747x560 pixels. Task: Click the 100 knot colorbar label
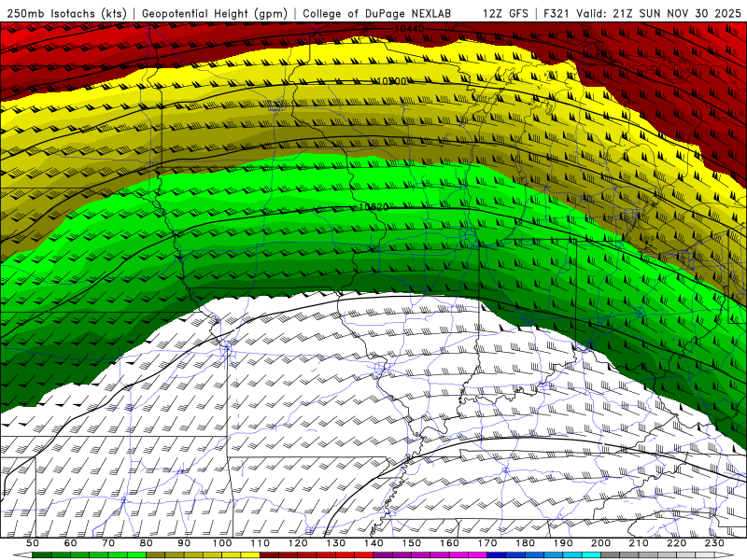click(x=222, y=543)
